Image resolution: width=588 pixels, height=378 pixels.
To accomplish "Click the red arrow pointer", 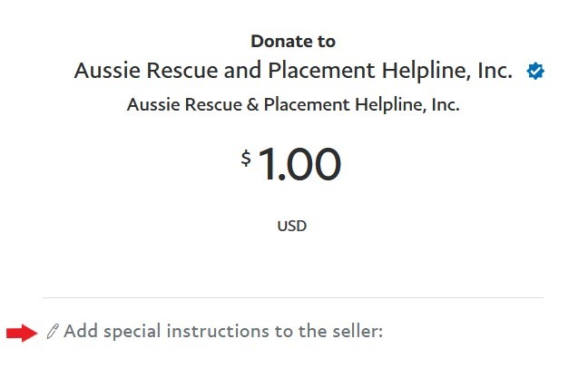I will pyautogui.click(x=20, y=333).
